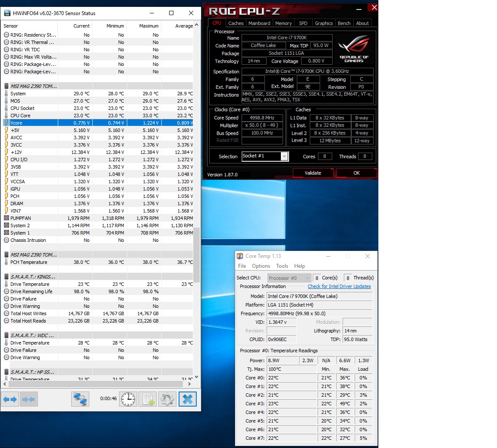Click Chassis Intrusion status circle icon
497x448 pixels.
[6, 240]
